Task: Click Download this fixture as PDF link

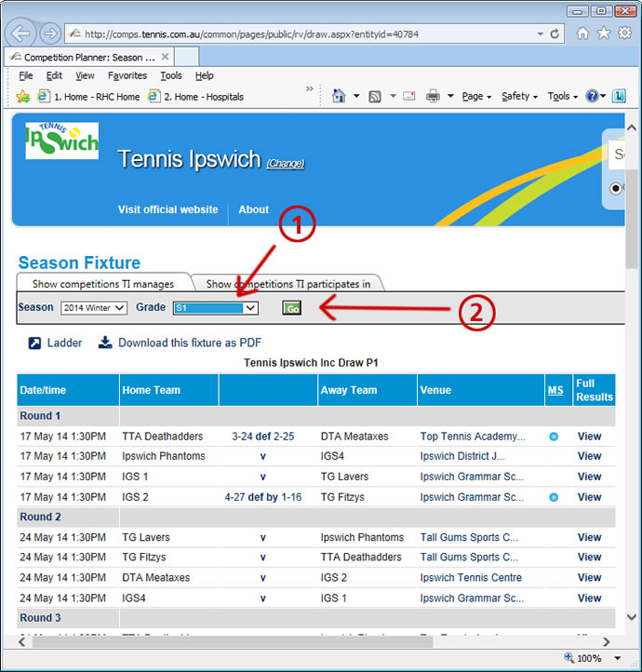Action: [x=190, y=343]
